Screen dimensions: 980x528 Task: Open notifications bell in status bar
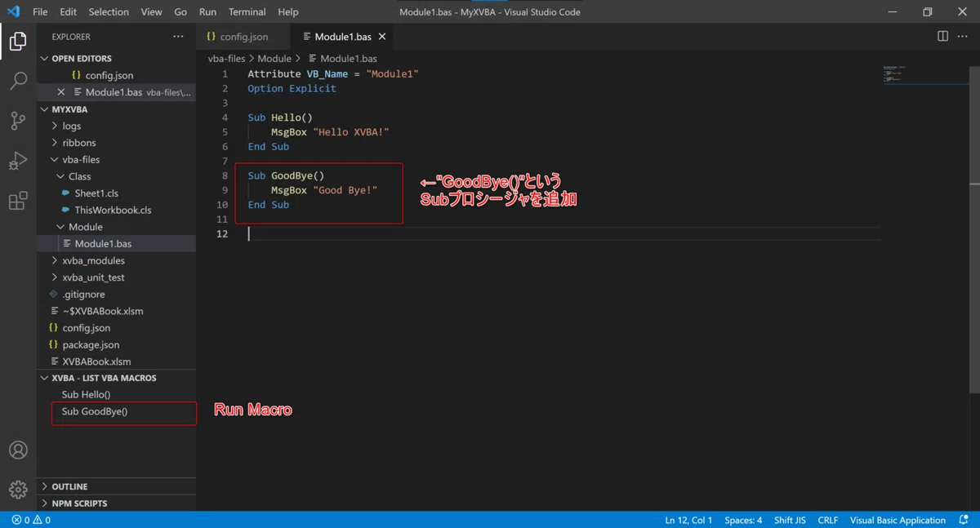(x=964, y=520)
